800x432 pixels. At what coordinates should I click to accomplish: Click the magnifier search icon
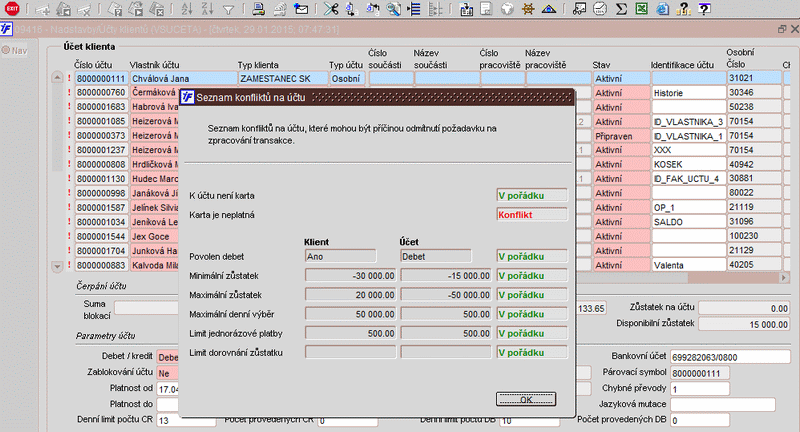pyautogui.click(x=393, y=9)
